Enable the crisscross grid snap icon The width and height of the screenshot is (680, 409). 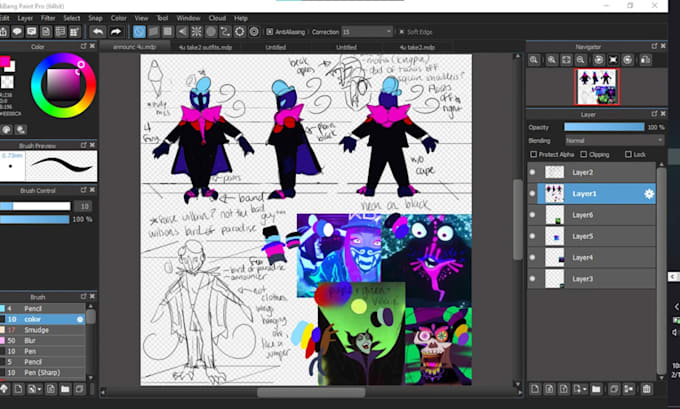pyautogui.click(x=168, y=32)
